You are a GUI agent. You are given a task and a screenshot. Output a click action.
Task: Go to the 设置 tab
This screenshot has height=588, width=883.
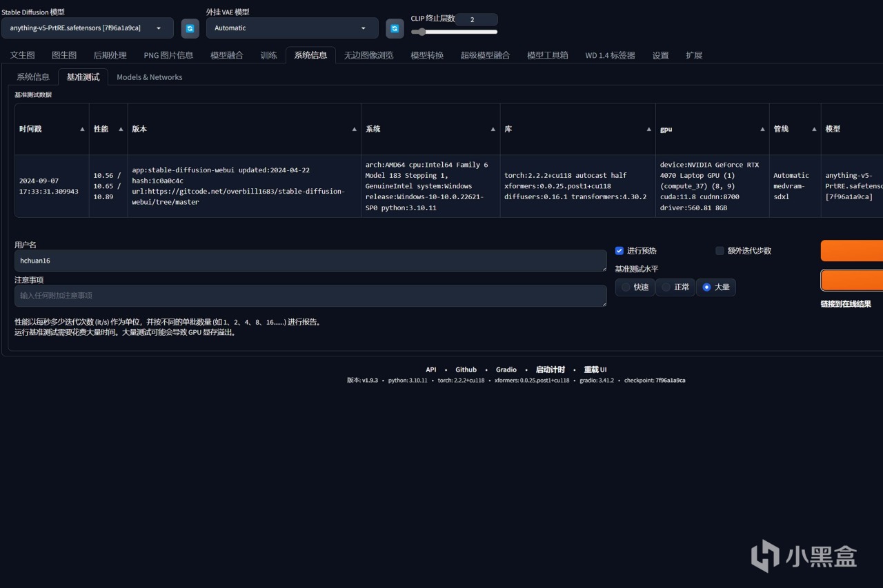tap(661, 55)
